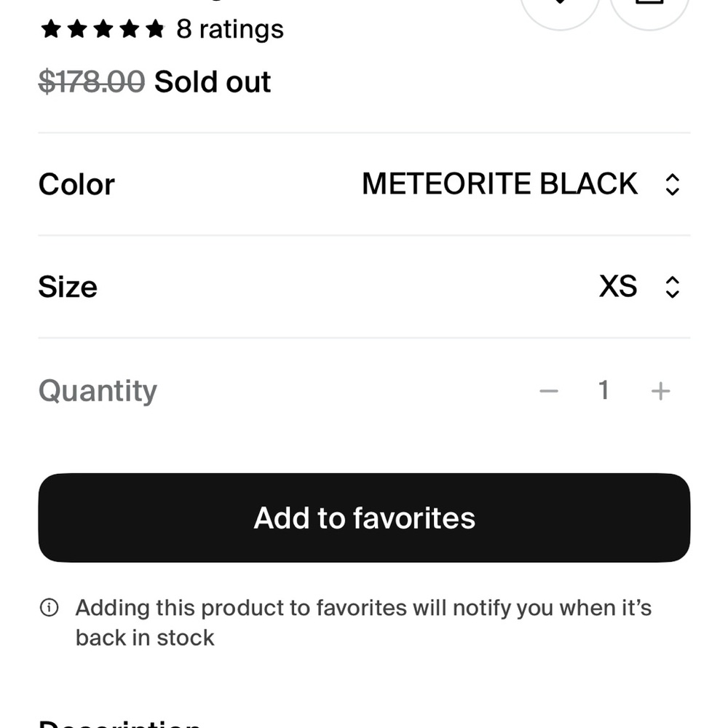
Task: Tap the heart favorite circle icon
Action: (560, 13)
